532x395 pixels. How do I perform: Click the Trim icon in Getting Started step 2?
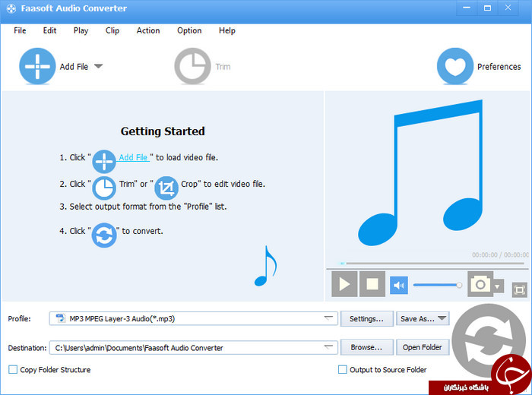(x=104, y=188)
